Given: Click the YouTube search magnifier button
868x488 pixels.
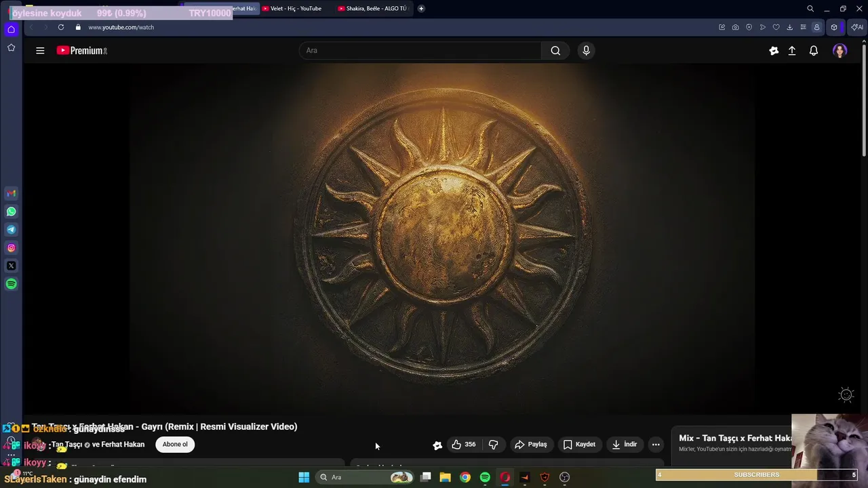Looking at the screenshot, I should click(x=555, y=51).
